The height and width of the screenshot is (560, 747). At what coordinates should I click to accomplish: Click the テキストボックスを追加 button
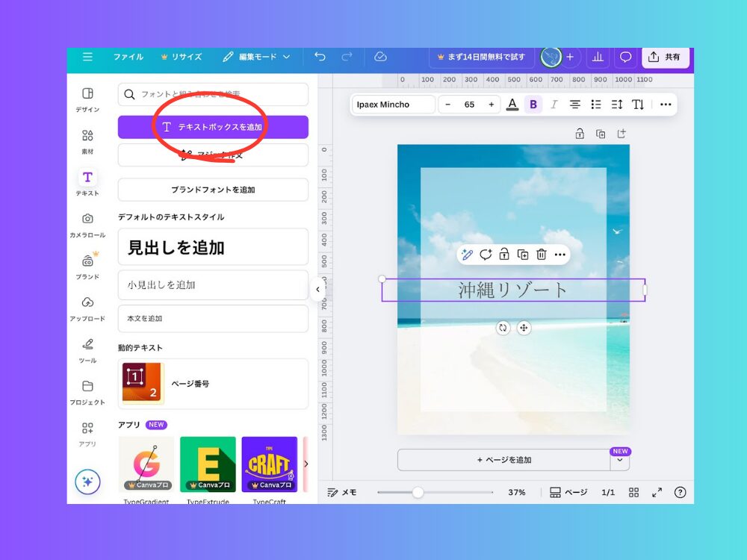212,127
